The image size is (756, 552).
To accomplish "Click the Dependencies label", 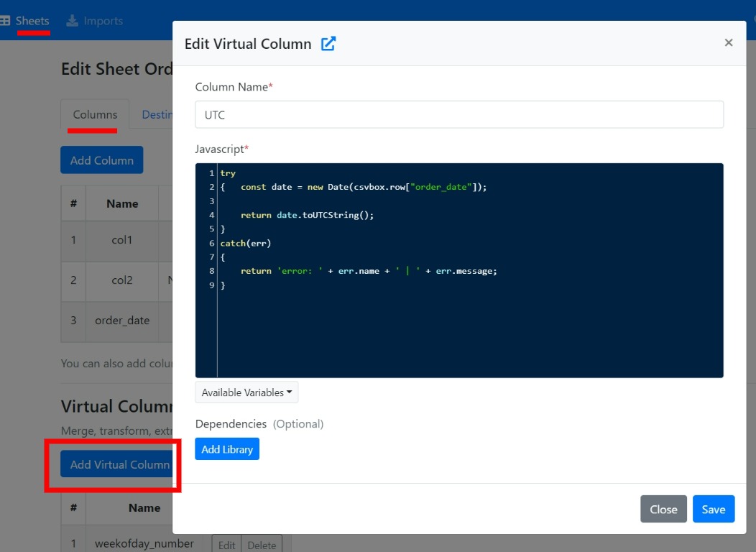I will (x=231, y=424).
